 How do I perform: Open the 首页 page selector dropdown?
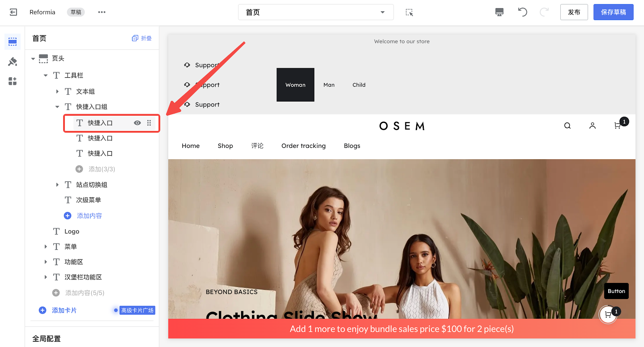[x=316, y=12]
